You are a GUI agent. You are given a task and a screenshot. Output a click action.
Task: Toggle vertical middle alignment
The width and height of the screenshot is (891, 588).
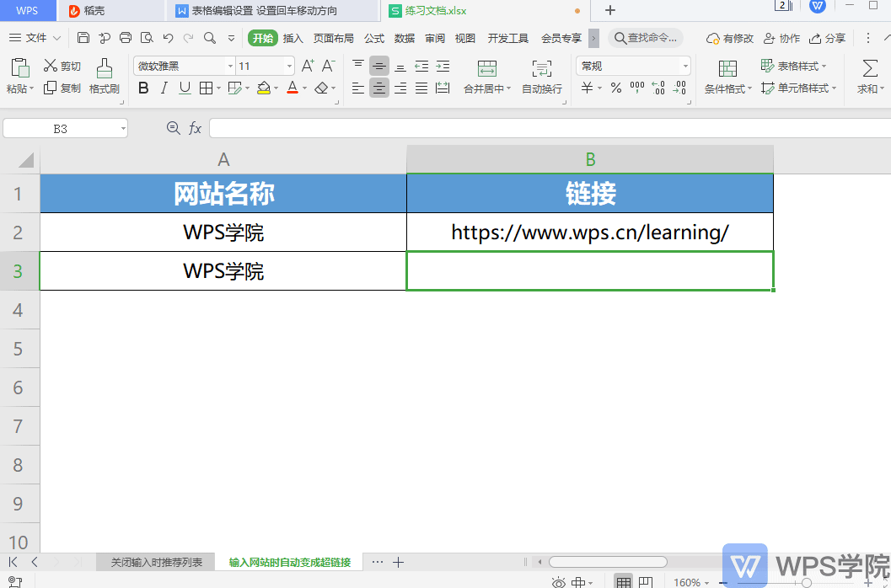[379, 66]
